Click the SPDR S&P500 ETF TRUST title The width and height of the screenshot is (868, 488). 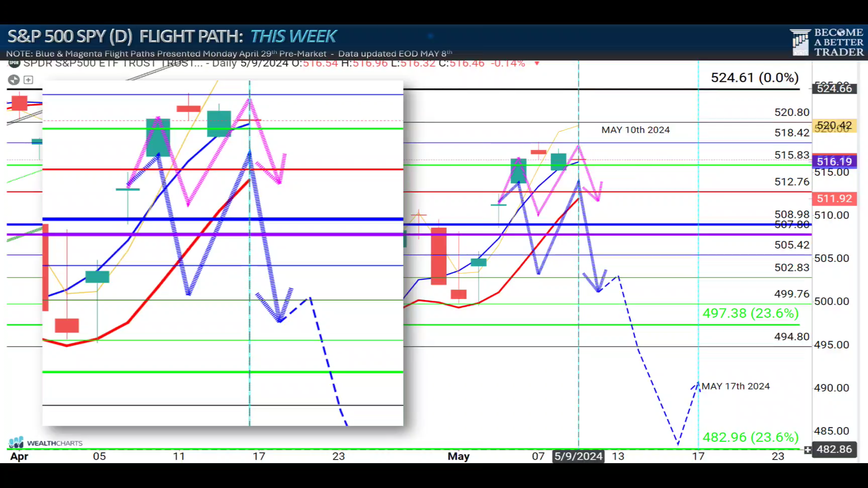[x=113, y=64]
